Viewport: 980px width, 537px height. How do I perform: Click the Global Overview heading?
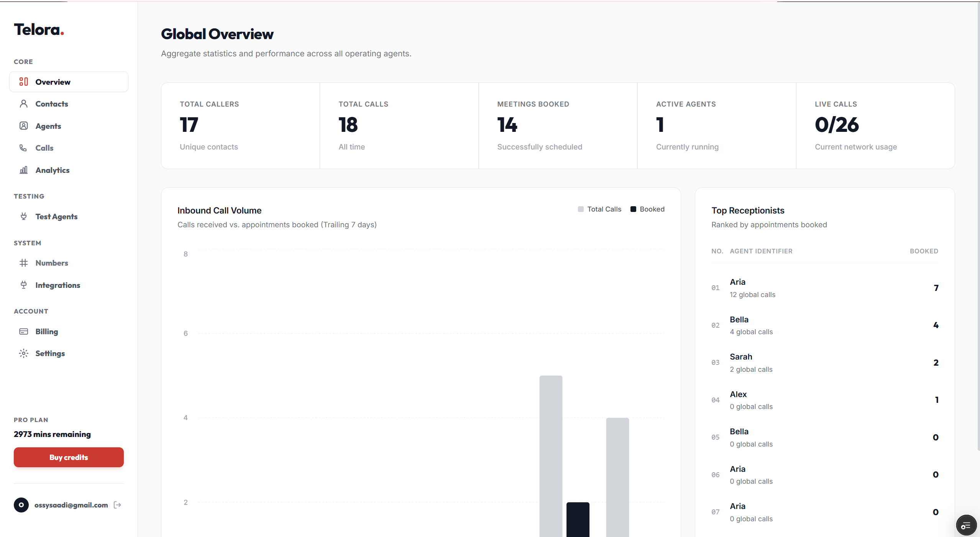pyautogui.click(x=217, y=34)
